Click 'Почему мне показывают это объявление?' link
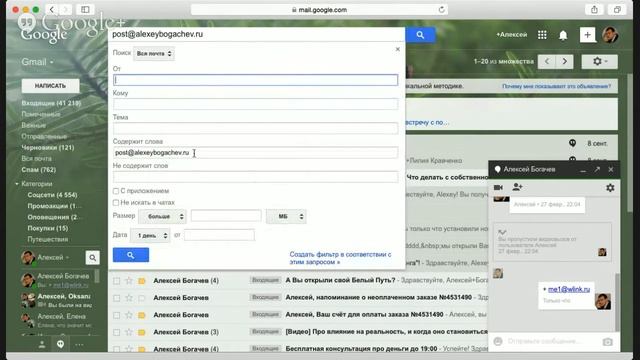 (556, 86)
